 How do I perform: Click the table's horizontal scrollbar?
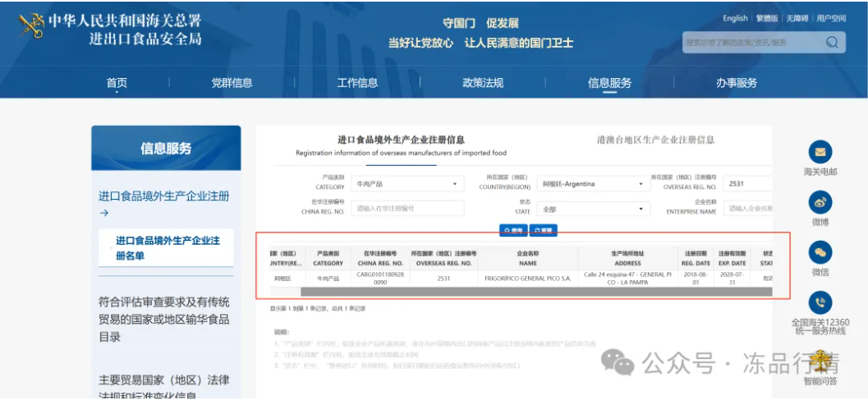[x=513, y=292]
